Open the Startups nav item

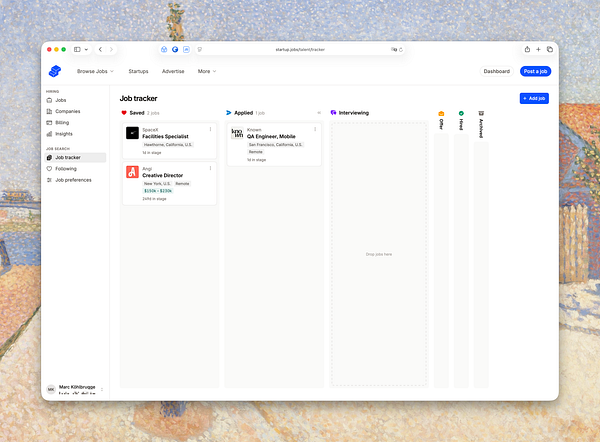pyautogui.click(x=139, y=71)
